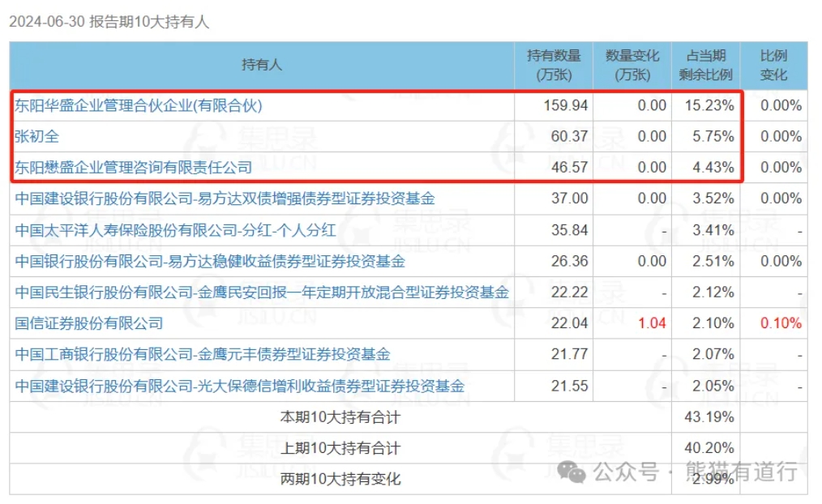The width and height of the screenshot is (822, 504).
Task: Select the 占当期剩余比例 column header
Action: 705,65
